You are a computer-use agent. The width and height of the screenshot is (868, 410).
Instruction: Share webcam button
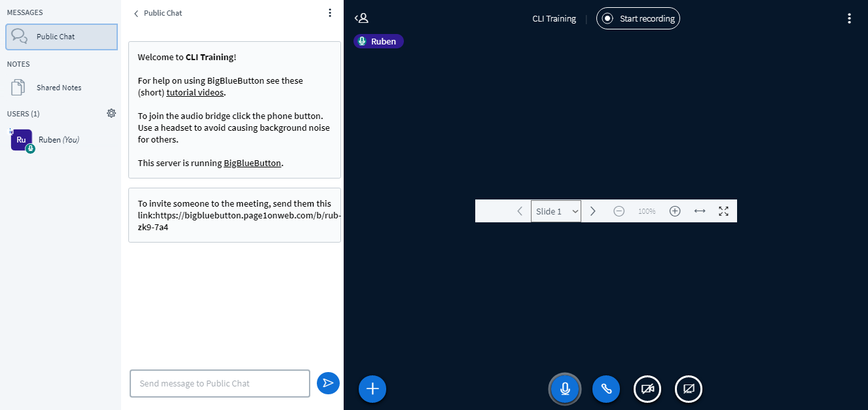pyautogui.click(x=647, y=388)
